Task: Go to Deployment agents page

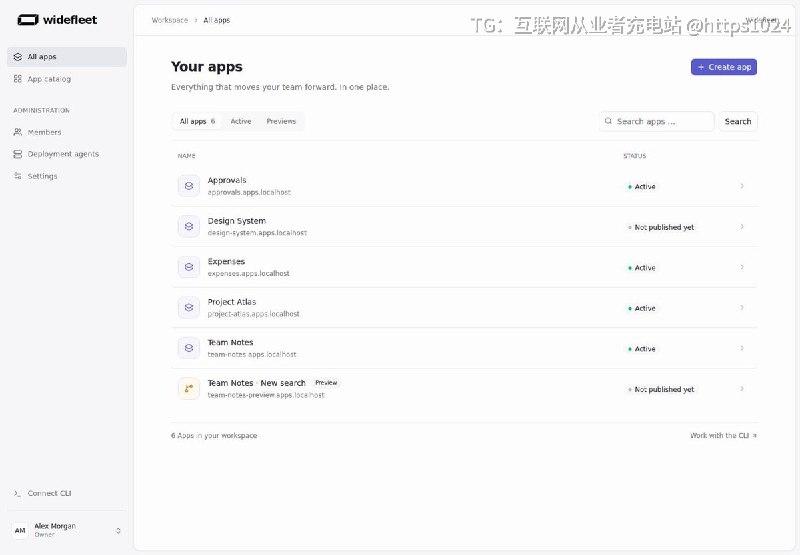Action: pyautogui.click(x=67, y=154)
